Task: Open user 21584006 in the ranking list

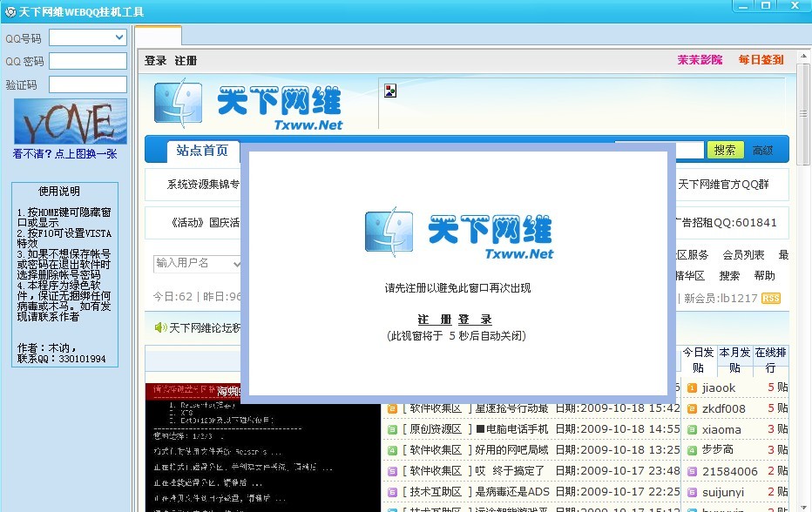Action: click(729, 472)
